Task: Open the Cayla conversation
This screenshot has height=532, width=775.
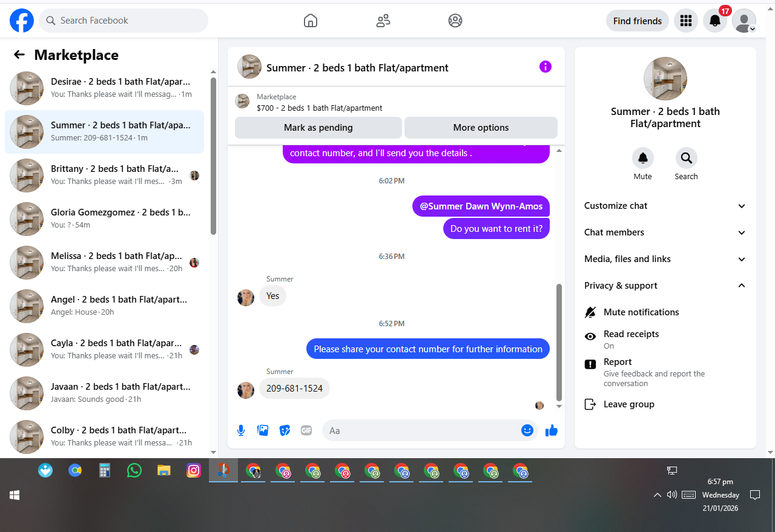Action: point(104,350)
